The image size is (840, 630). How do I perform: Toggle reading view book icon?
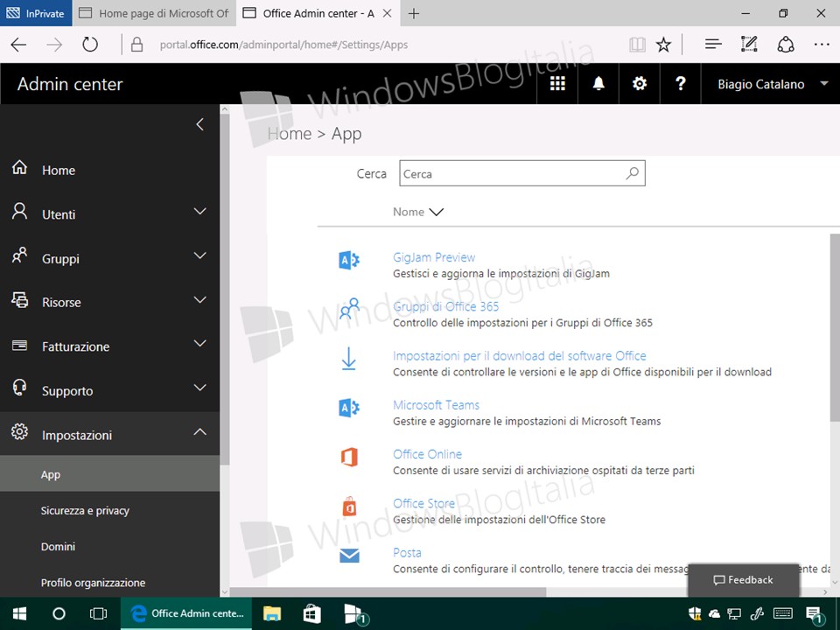[x=637, y=45]
